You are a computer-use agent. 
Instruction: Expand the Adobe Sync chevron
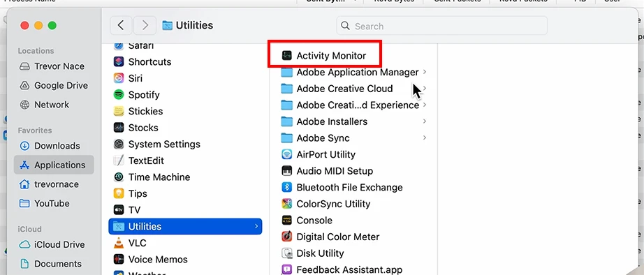pyautogui.click(x=425, y=138)
